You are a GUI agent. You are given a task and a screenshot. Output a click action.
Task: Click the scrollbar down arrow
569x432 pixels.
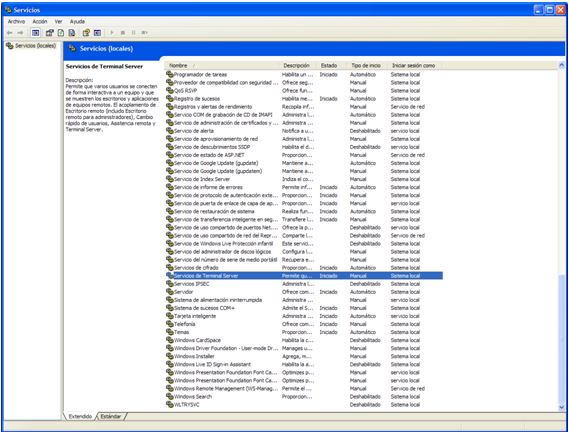[562, 408]
